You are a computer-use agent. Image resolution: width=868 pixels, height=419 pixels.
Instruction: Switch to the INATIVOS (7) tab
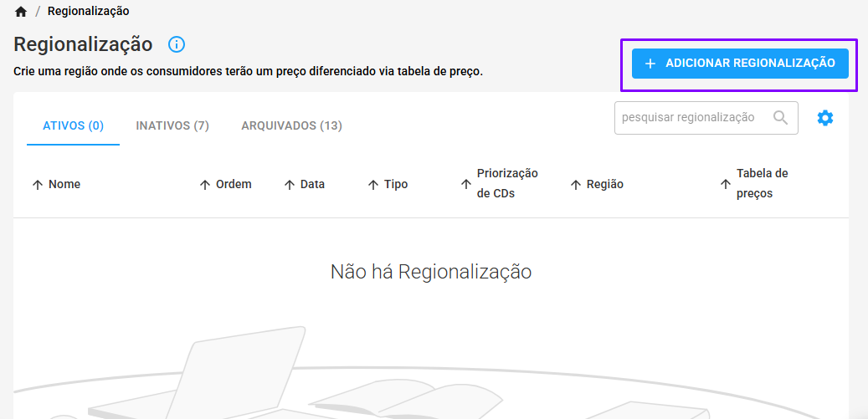pos(172,126)
